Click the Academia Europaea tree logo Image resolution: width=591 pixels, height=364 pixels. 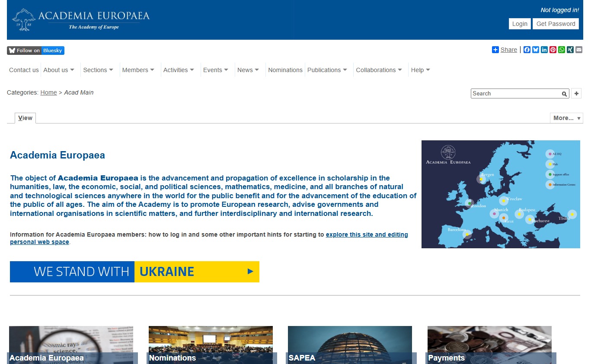[x=81, y=20]
